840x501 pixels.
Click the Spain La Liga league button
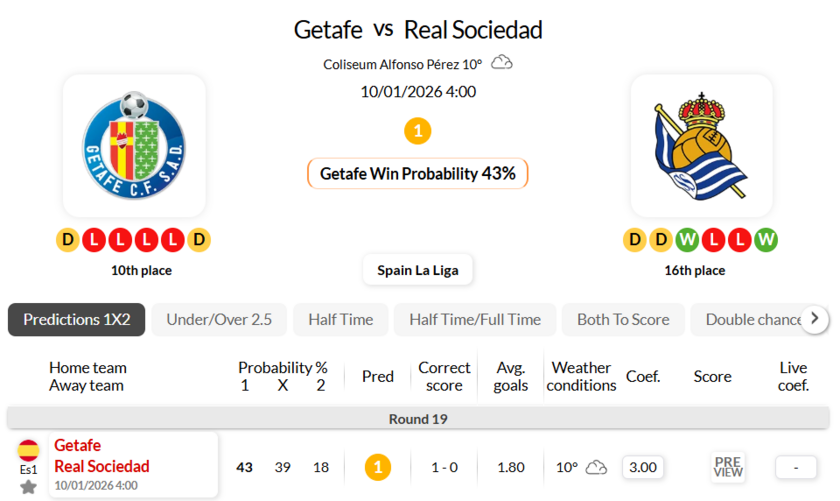coord(417,270)
